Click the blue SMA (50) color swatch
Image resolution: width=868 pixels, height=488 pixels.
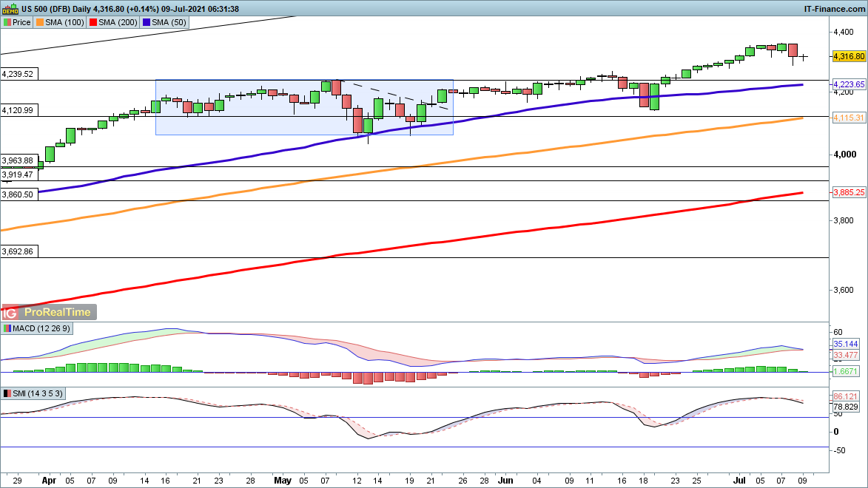point(147,22)
